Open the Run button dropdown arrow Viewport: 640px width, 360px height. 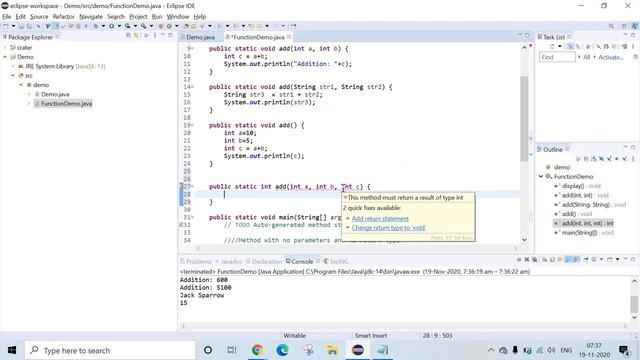coord(119,26)
